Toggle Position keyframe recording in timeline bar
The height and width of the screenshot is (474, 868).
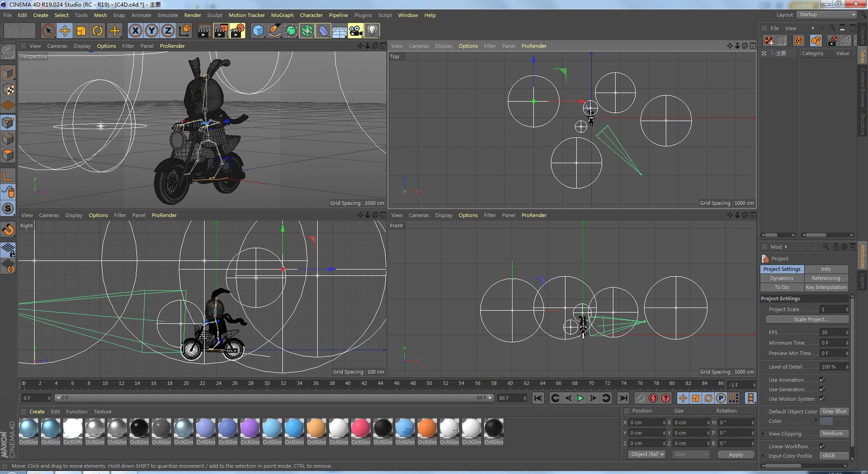tap(683, 398)
